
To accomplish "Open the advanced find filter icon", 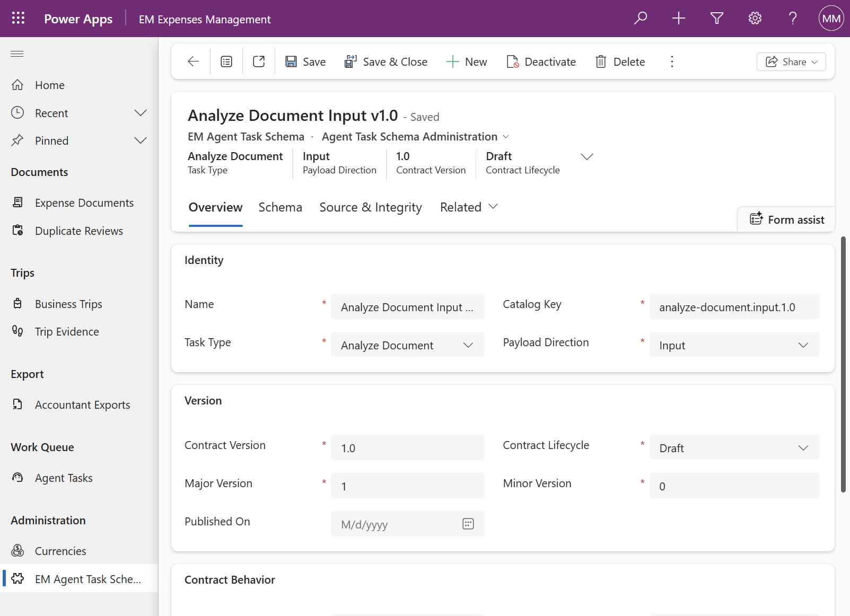I will click(717, 19).
